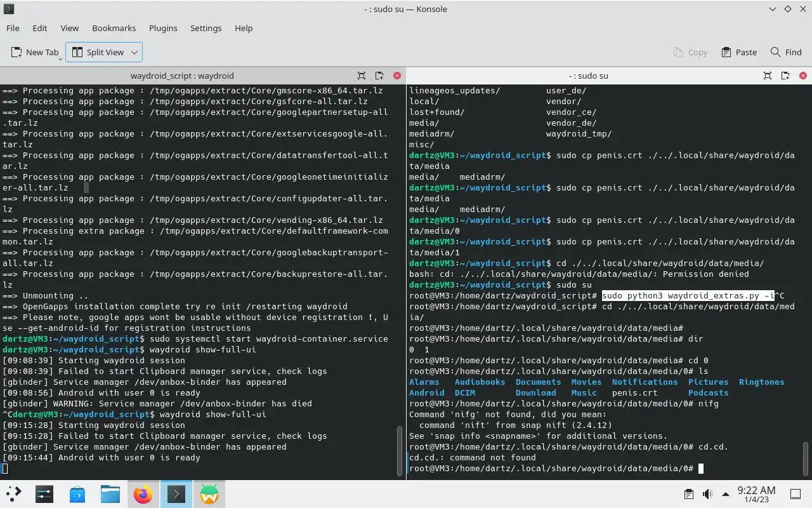
Task: Click the 'cd.cd.: command not found' line
Action: (472, 457)
